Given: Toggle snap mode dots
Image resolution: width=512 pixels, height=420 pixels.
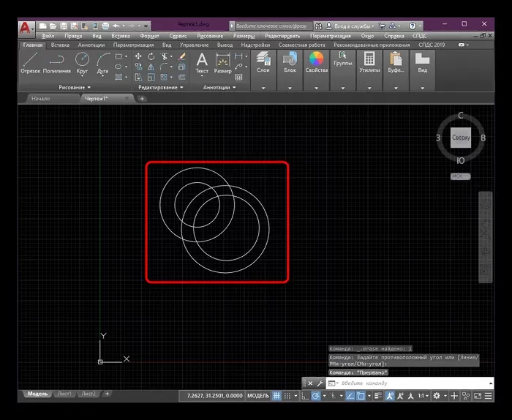Looking at the screenshot, I should click(287, 396).
